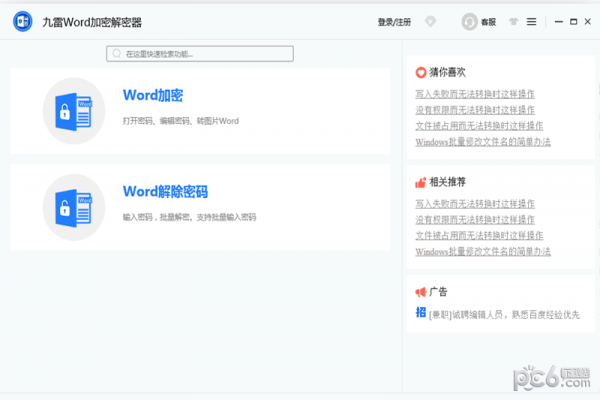Image resolution: width=600 pixels, height=400 pixels.
Task: Open the [兼职]诚聘编辑人员 ad link
Action: tap(504, 315)
